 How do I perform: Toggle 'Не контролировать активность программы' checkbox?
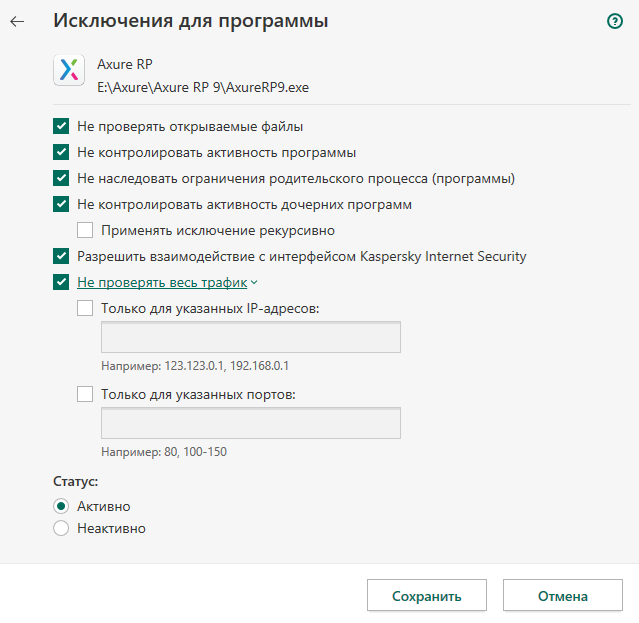pyautogui.click(x=61, y=152)
